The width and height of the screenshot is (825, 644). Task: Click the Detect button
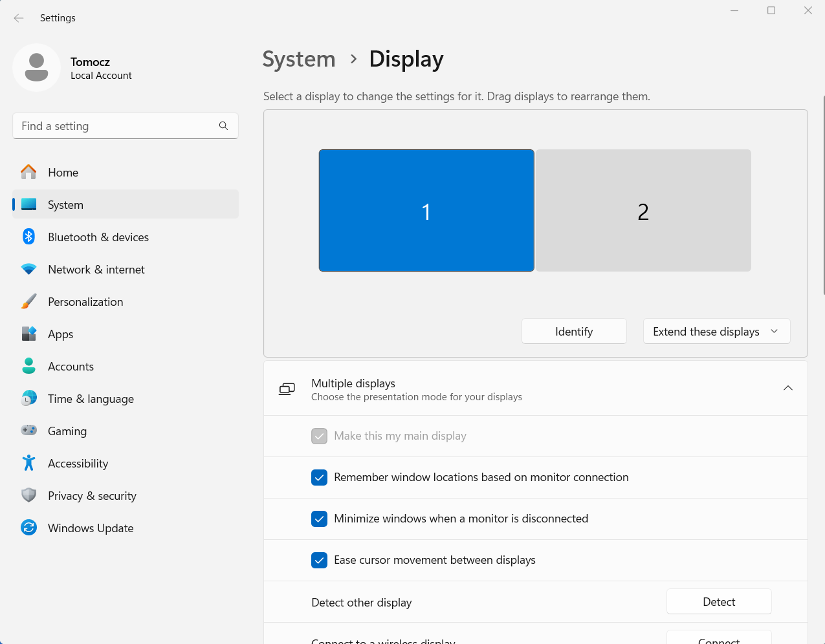tap(719, 601)
